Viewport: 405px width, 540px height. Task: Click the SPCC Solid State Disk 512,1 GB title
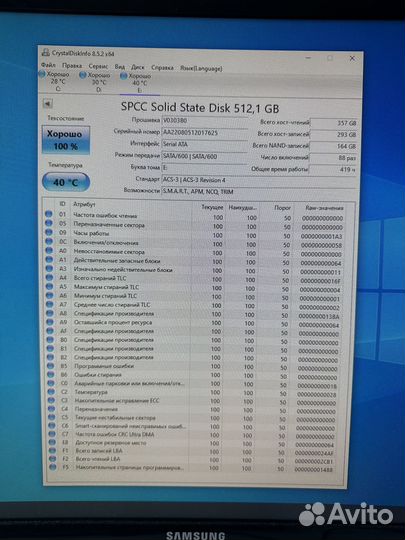[200, 108]
